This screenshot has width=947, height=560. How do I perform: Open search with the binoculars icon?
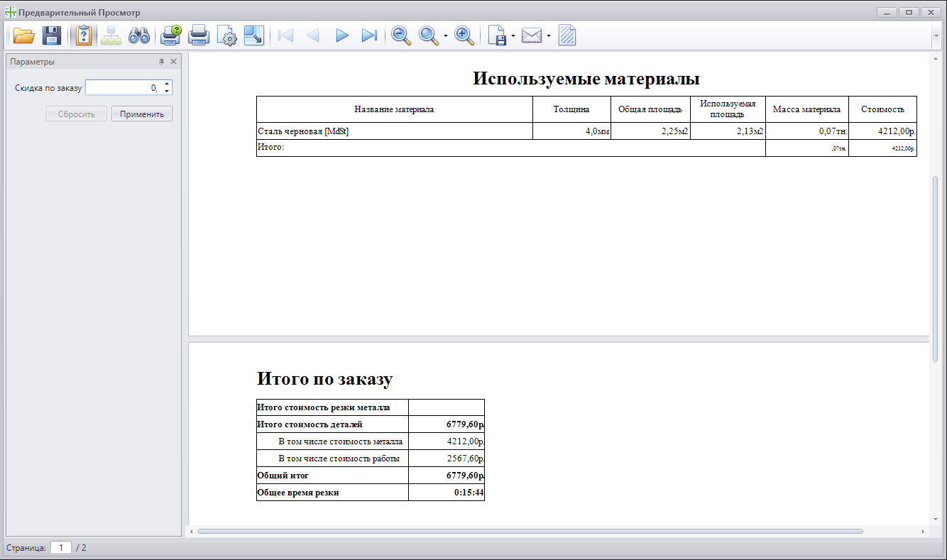pyautogui.click(x=138, y=35)
